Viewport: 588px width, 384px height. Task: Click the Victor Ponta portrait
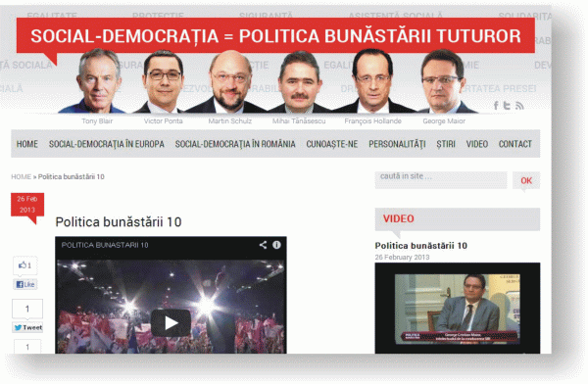(163, 81)
